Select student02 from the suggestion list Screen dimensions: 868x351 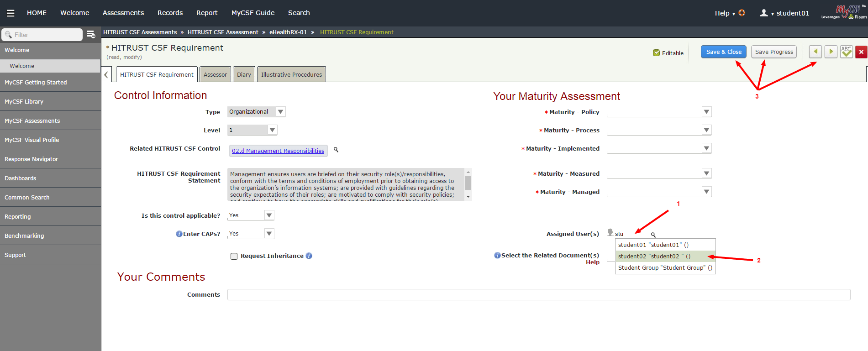click(x=665, y=257)
